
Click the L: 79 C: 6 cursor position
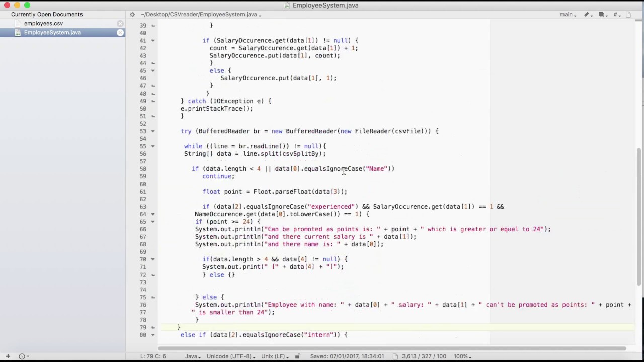pos(153,356)
